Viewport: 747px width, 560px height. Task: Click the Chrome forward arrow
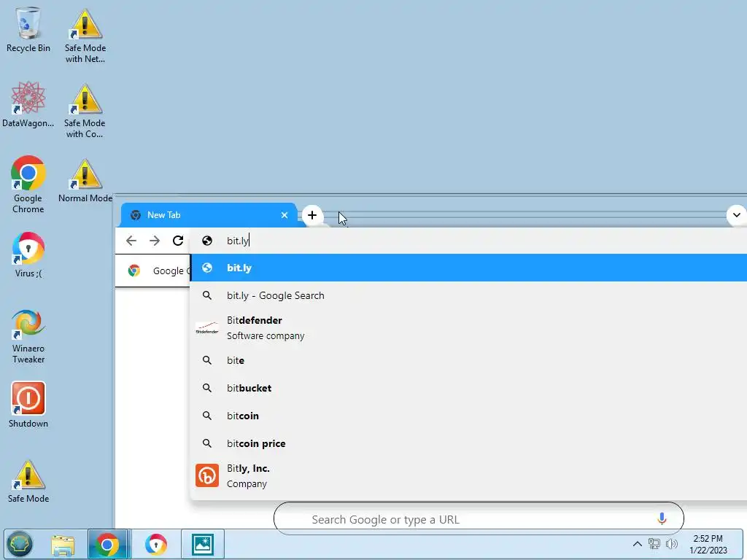(x=155, y=241)
